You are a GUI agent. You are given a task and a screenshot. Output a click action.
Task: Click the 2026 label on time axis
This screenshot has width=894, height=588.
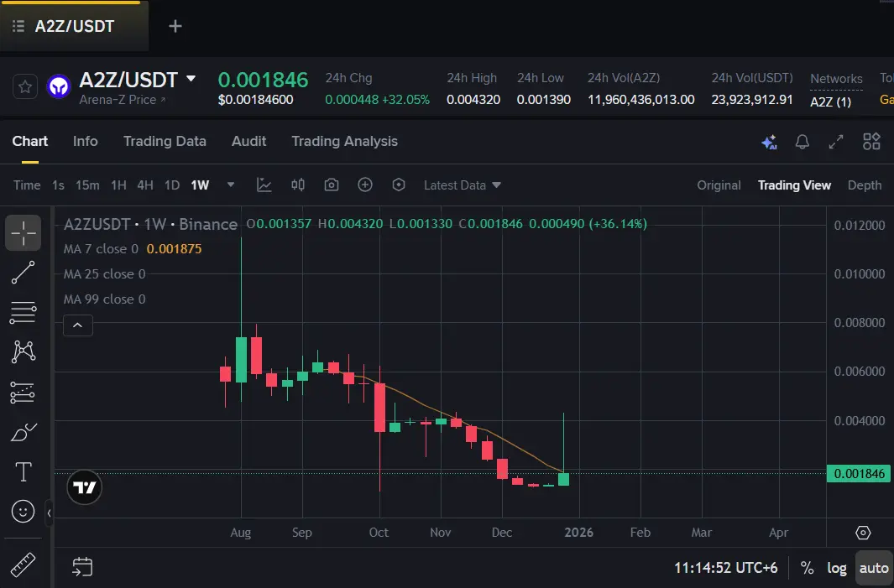pos(578,533)
